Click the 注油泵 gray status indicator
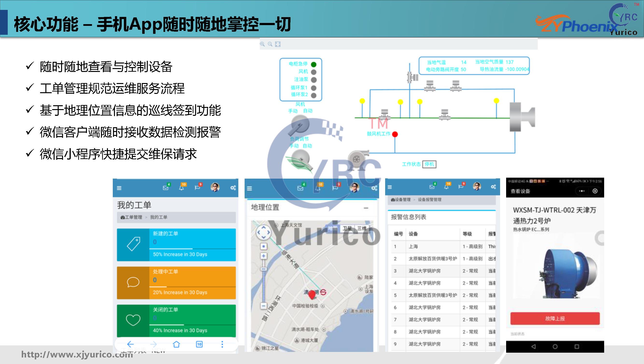The width and height of the screenshot is (644, 364). tap(314, 80)
